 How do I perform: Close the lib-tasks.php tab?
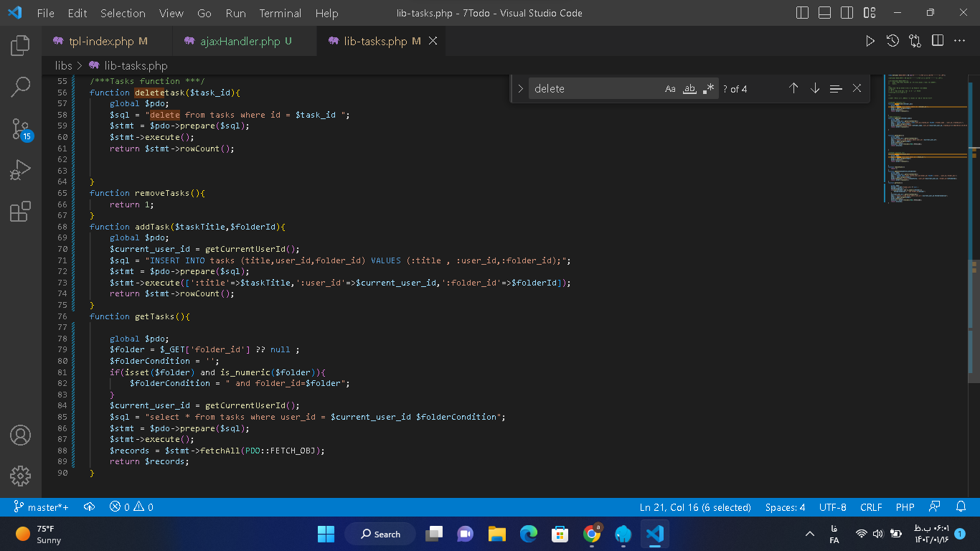click(433, 41)
